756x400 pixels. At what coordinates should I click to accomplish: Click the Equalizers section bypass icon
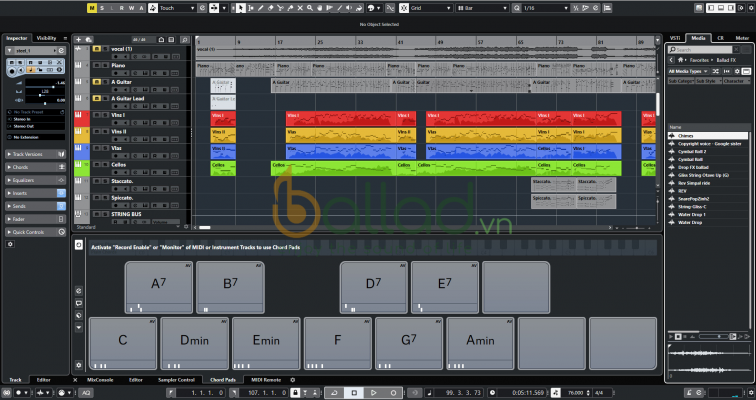pyautogui.click(x=62, y=180)
